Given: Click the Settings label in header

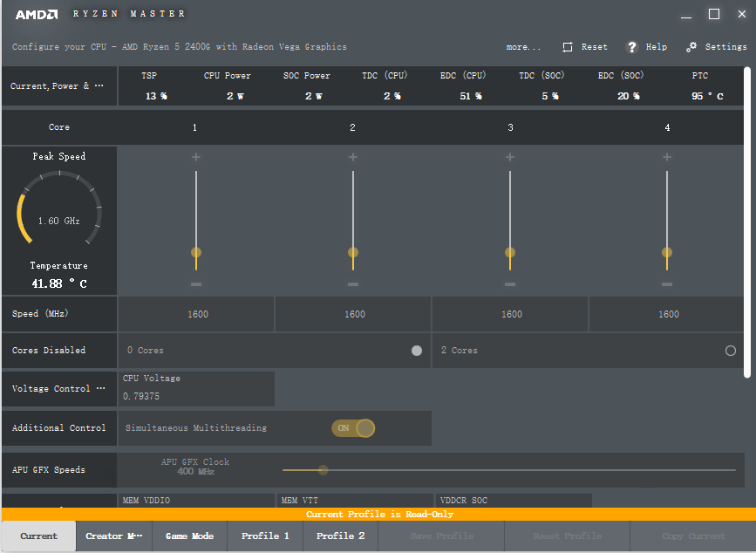Looking at the screenshot, I should pyautogui.click(x=725, y=47).
